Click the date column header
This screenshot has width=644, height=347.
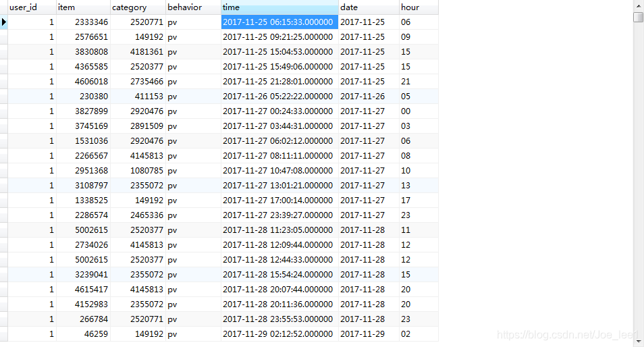(x=369, y=7)
